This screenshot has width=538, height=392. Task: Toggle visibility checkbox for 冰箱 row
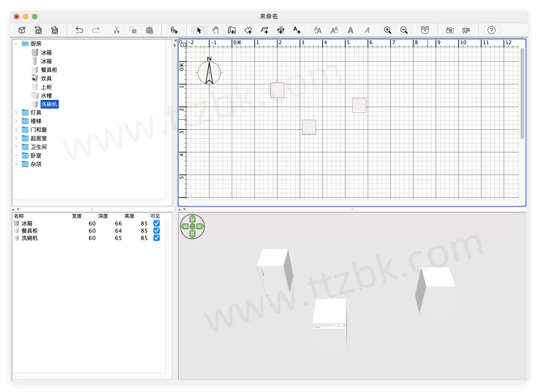pyautogui.click(x=156, y=223)
